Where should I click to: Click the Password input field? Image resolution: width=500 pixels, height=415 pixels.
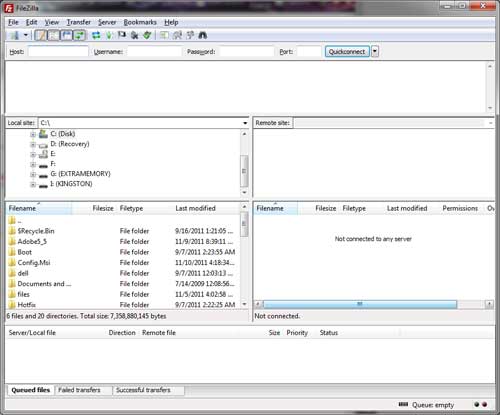pos(247,52)
